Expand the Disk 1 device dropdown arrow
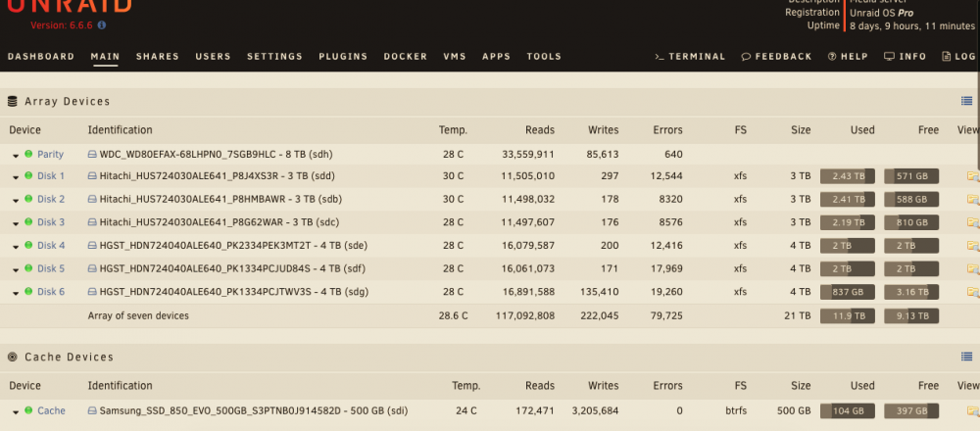This screenshot has height=431, width=980. 16,177
